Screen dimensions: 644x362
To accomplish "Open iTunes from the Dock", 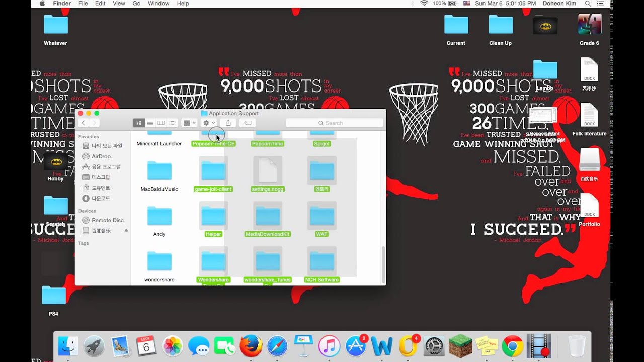I will [330, 346].
